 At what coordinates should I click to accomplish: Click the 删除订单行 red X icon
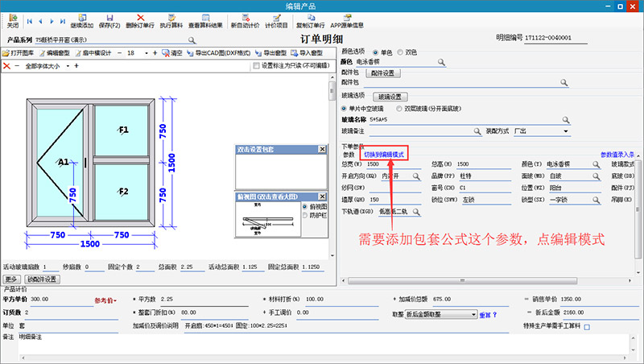click(140, 18)
